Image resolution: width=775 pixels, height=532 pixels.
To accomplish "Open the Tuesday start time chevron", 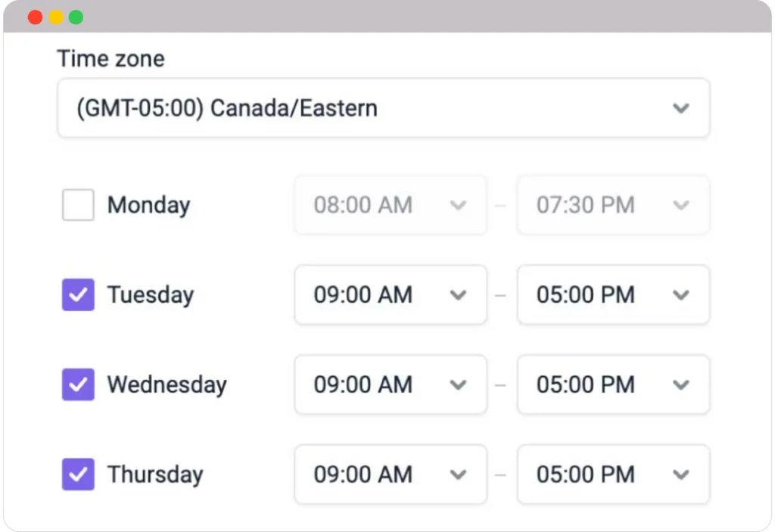I will (x=459, y=295).
